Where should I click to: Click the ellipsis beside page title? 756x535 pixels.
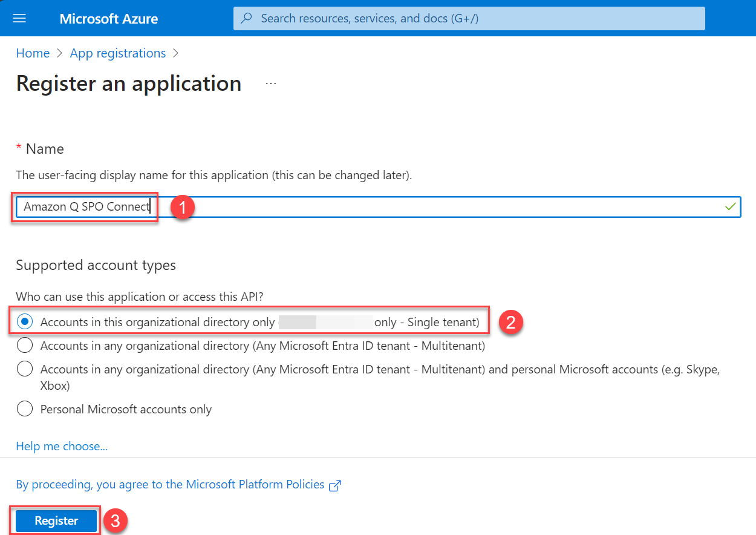click(x=270, y=84)
